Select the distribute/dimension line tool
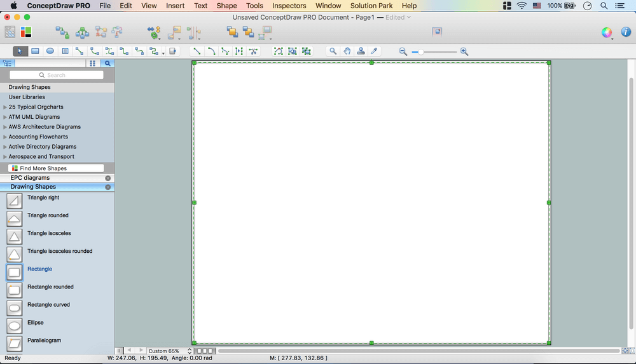This screenshot has height=364, width=636. [x=239, y=51]
